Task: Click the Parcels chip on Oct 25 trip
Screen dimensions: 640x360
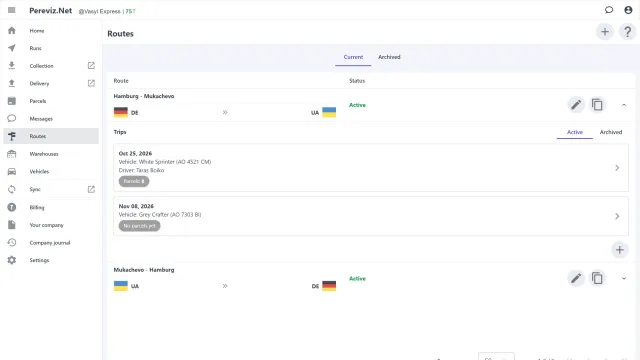Action: (134, 181)
